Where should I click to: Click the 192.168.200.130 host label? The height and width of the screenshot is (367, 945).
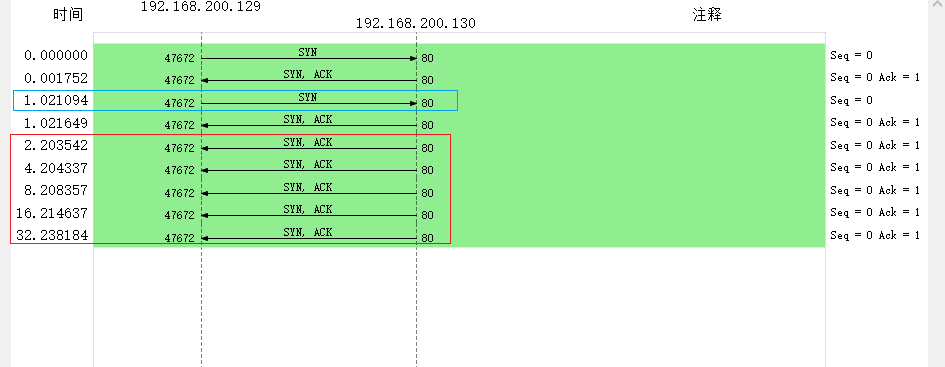pos(416,24)
